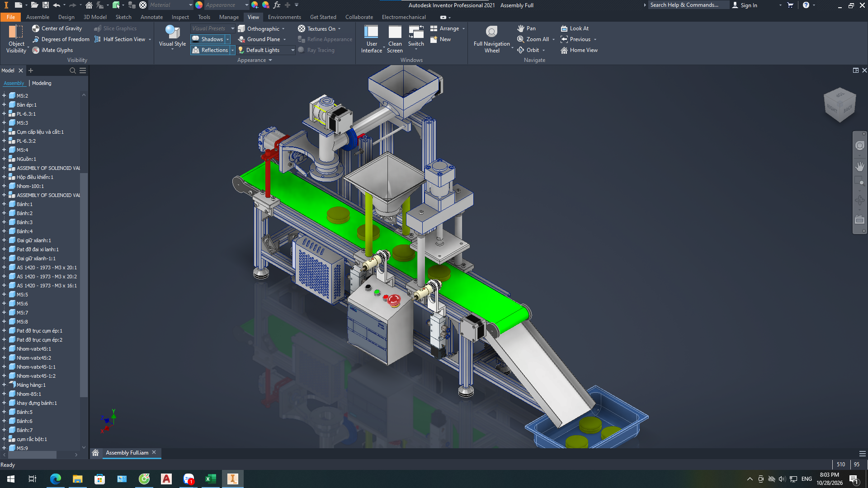868x488 pixels.
Task: Switch to the Assemble ribbon tab
Action: (38, 17)
